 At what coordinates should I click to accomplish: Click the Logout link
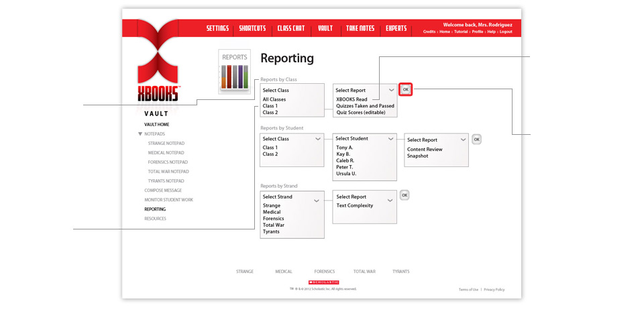pos(505,32)
